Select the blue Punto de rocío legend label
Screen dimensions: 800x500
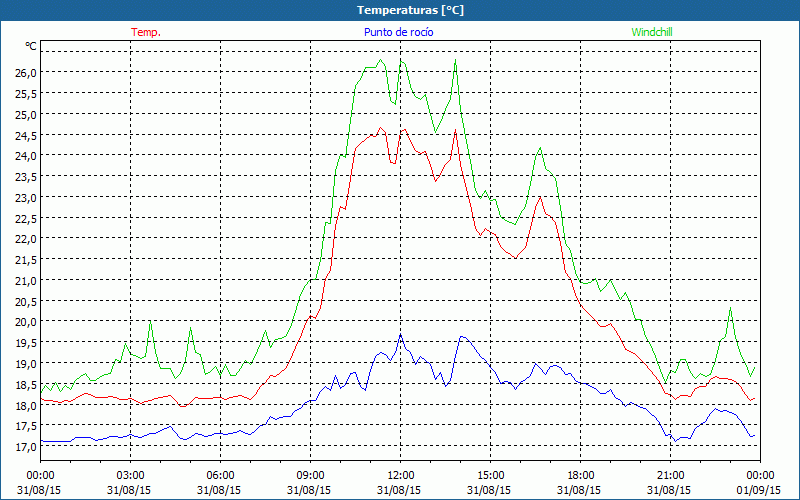[x=398, y=32]
